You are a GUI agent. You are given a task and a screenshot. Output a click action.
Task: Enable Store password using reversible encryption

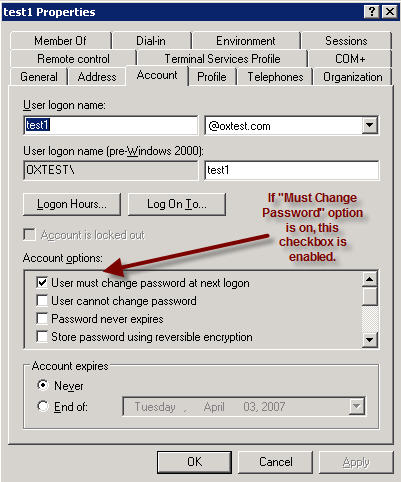[42, 337]
